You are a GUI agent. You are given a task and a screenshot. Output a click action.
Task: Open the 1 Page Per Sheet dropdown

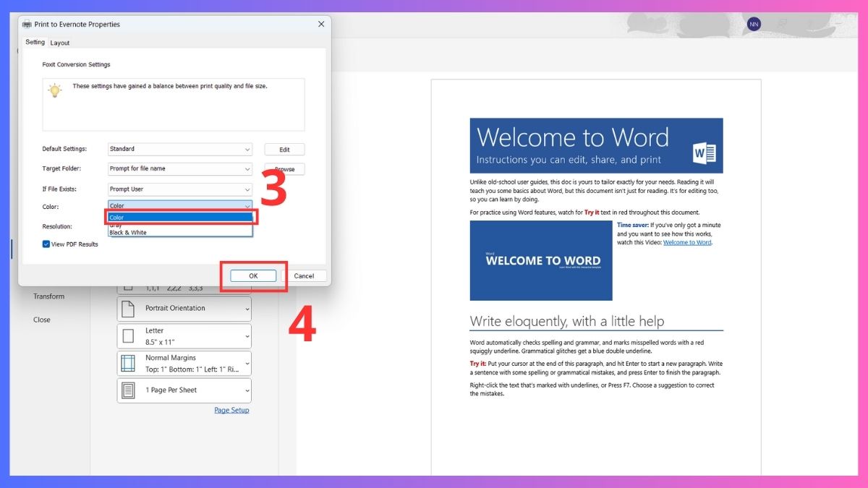184,390
